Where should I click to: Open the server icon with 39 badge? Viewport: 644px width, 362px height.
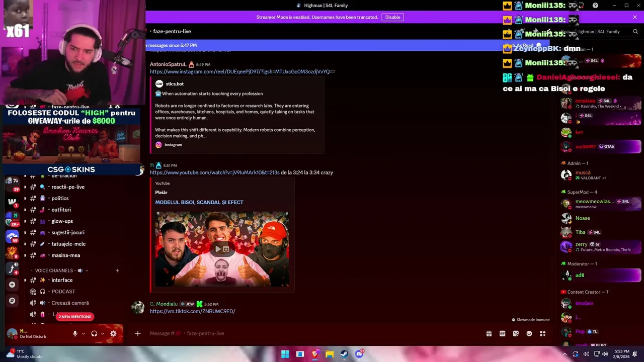[x=12, y=184]
